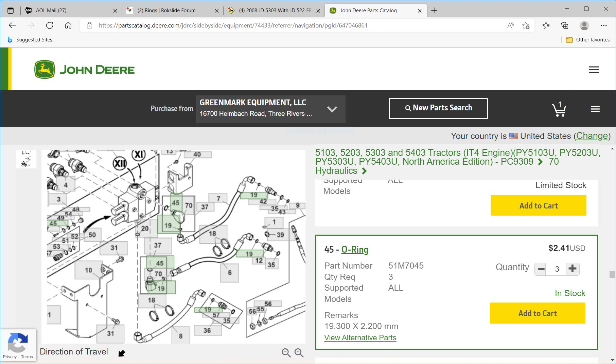Click the part number 51M7045 text

[x=406, y=266]
